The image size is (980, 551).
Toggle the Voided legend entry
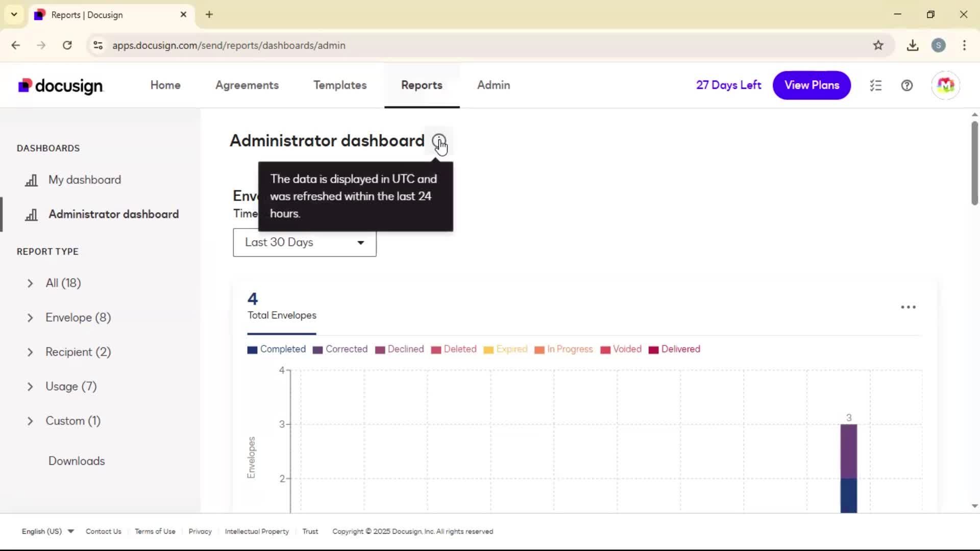[621, 349]
